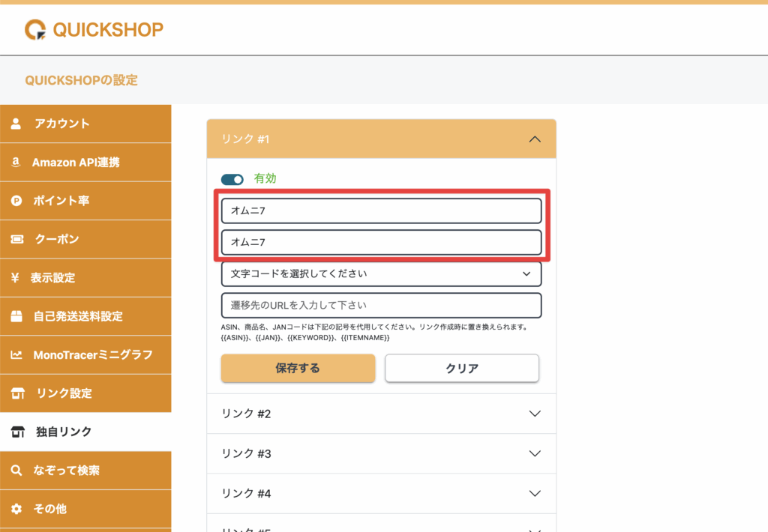This screenshot has height=532, width=768.
Task: Click the gear icon for その他
Action: [x=16, y=509]
